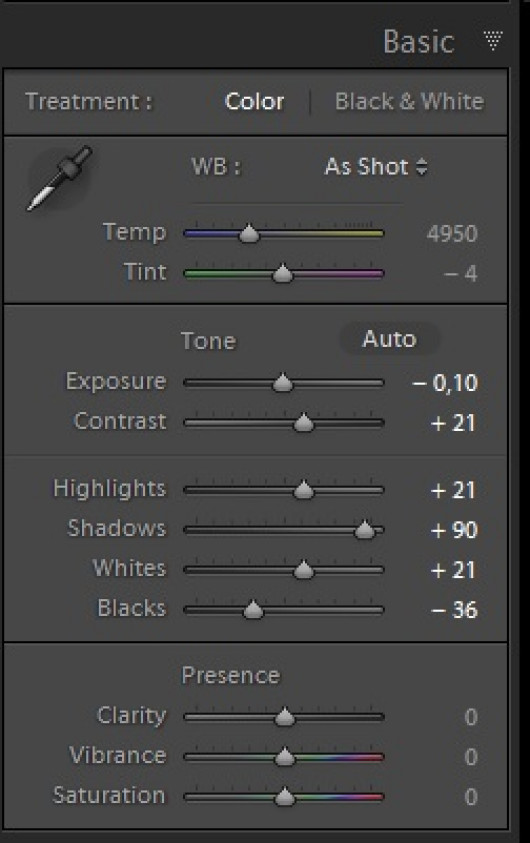The image size is (530, 843).
Task: Switch treatment to Black & White
Action: 409,102
